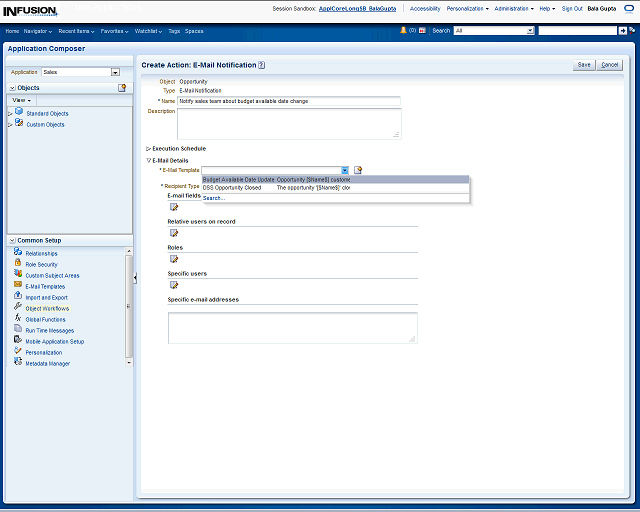Click the notifications bell icon

click(403, 31)
